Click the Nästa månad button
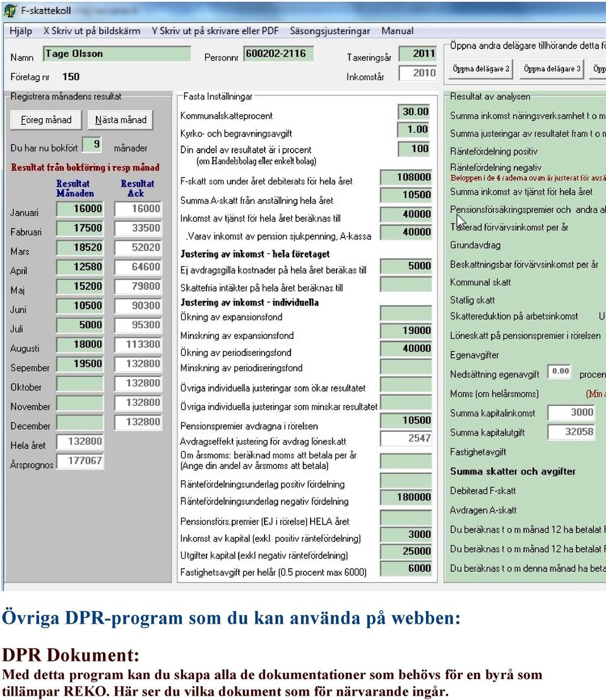 [x=121, y=120]
